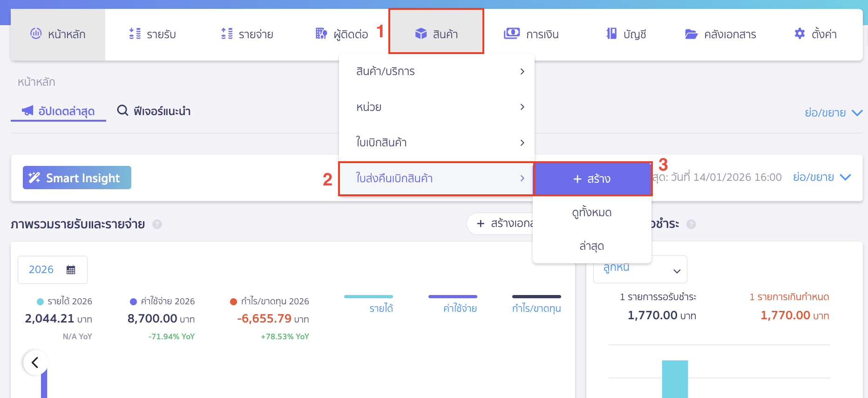
Task: Click the calendar icon beside 2026
Action: point(71,270)
